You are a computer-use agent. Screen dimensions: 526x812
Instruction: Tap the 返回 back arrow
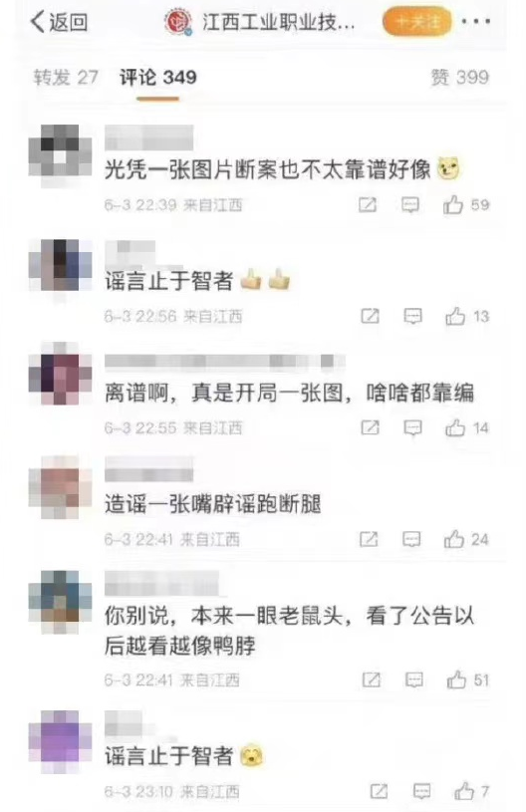59,22
